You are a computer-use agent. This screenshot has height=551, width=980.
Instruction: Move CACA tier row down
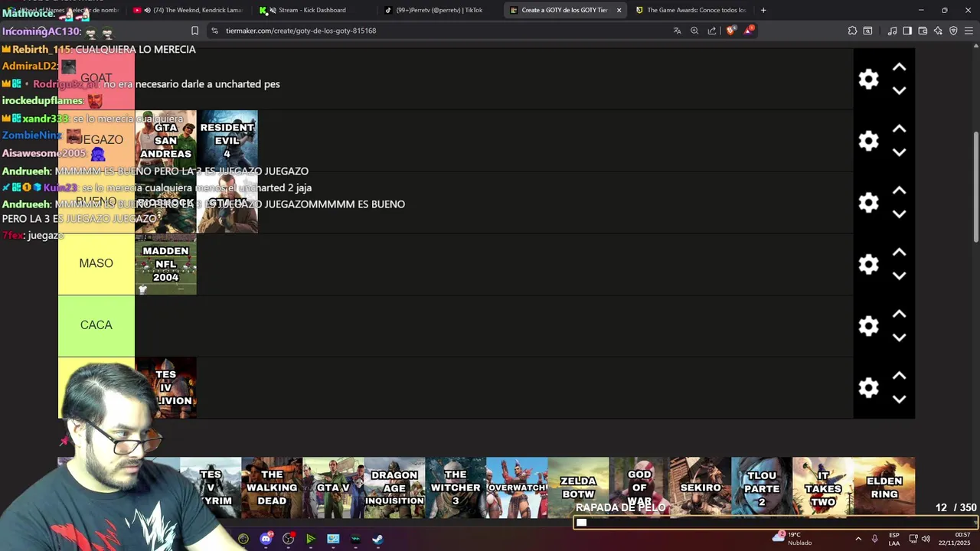click(x=900, y=337)
